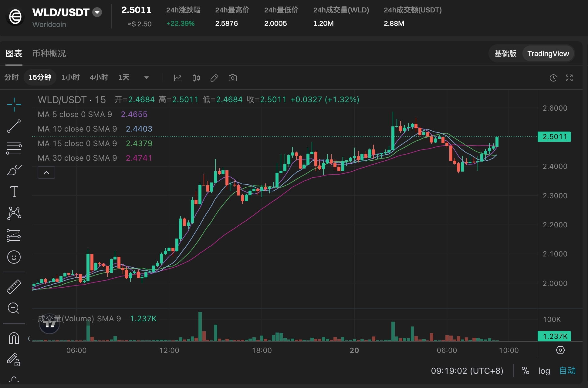
Task: Click the WLD/USDT · 15 chart title
Action: point(72,100)
